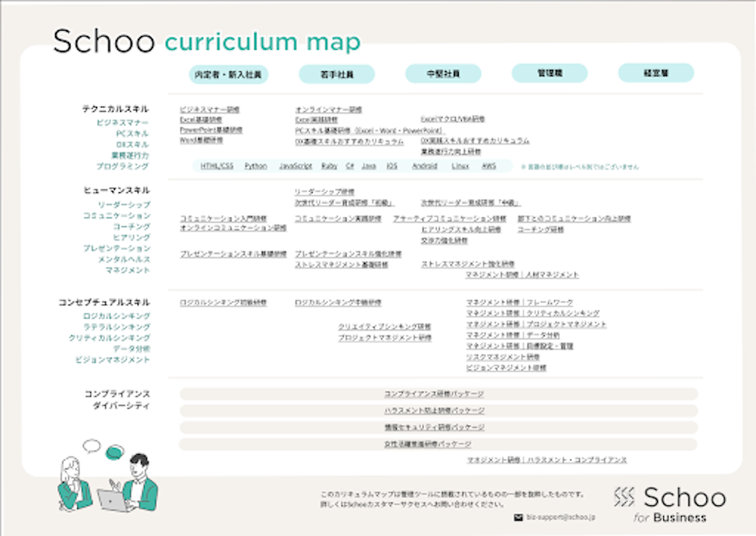This screenshot has width=756, height=536.
Task: Open the DX基礎スキルおすすめカリキュラム link
Action: coord(349,142)
